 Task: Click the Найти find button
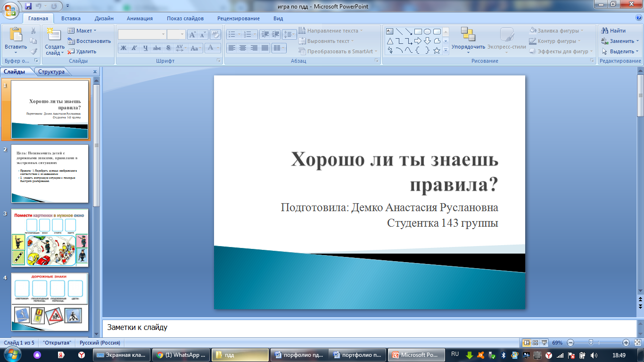click(x=613, y=31)
